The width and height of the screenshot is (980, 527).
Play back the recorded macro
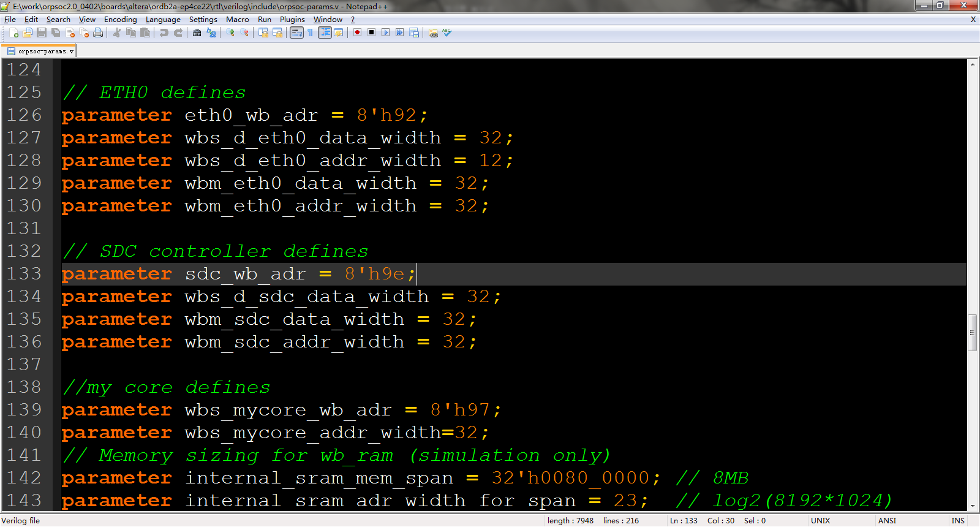(385, 33)
